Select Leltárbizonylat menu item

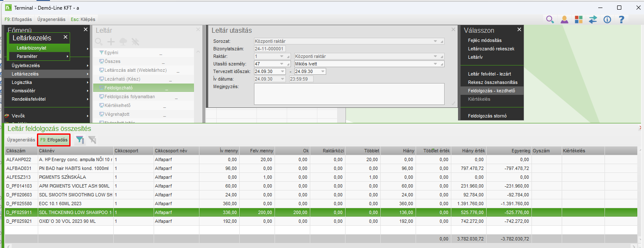31,48
